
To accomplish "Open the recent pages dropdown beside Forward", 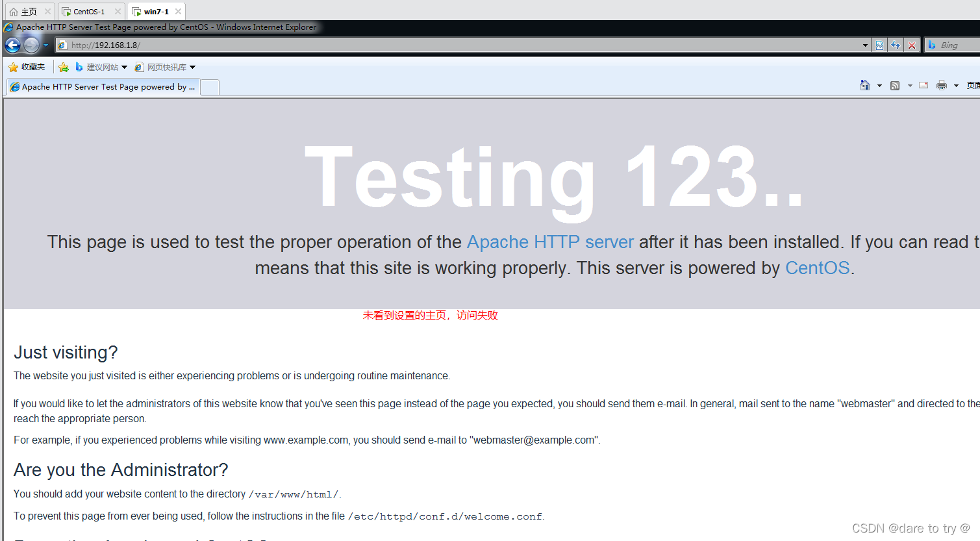I will 45,45.
